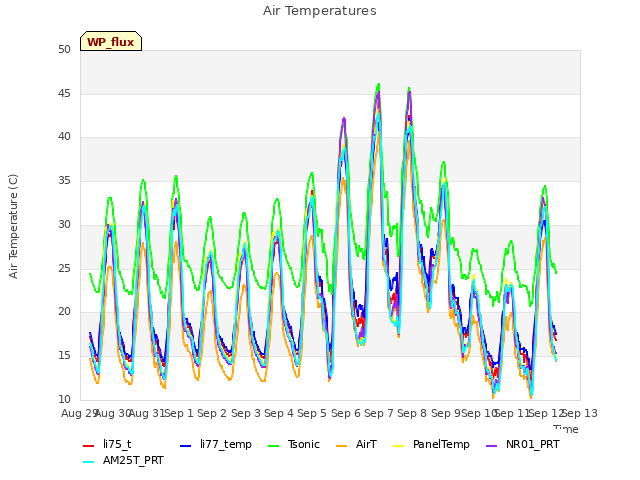The height and width of the screenshot is (480, 640).
Task: Toggle the AM25T_PRT legend entry
Action: pyautogui.click(x=123, y=461)
